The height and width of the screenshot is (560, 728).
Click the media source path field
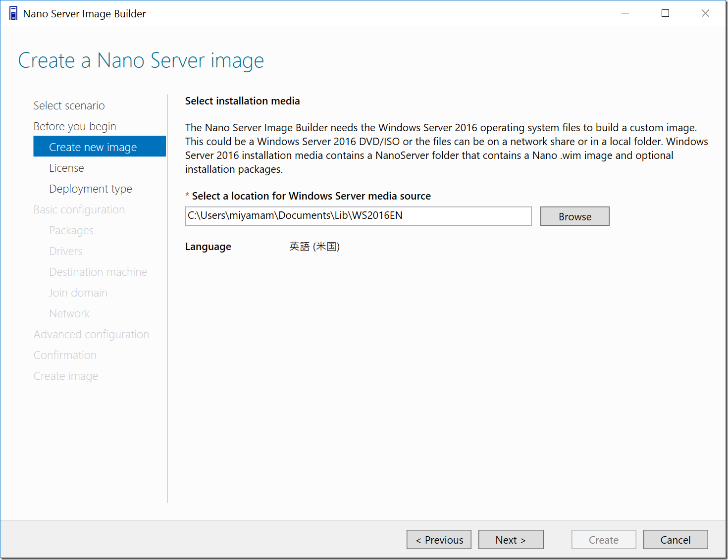click(x=358, y=216)
